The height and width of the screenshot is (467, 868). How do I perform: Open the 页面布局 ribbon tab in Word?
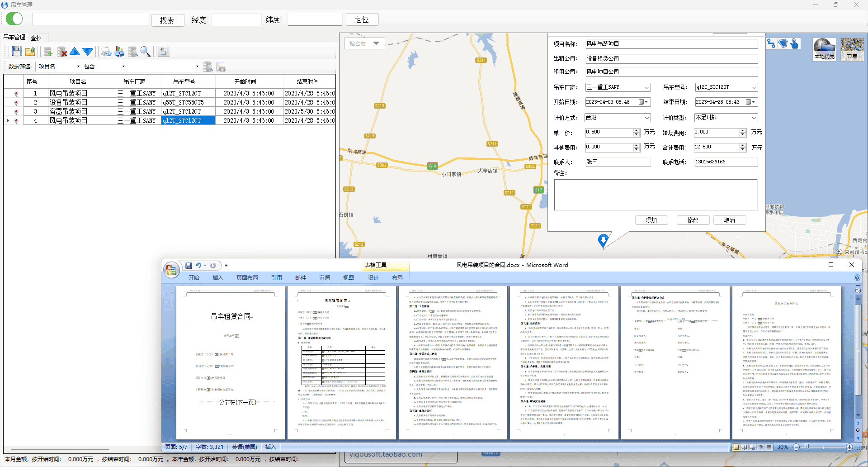247,278
